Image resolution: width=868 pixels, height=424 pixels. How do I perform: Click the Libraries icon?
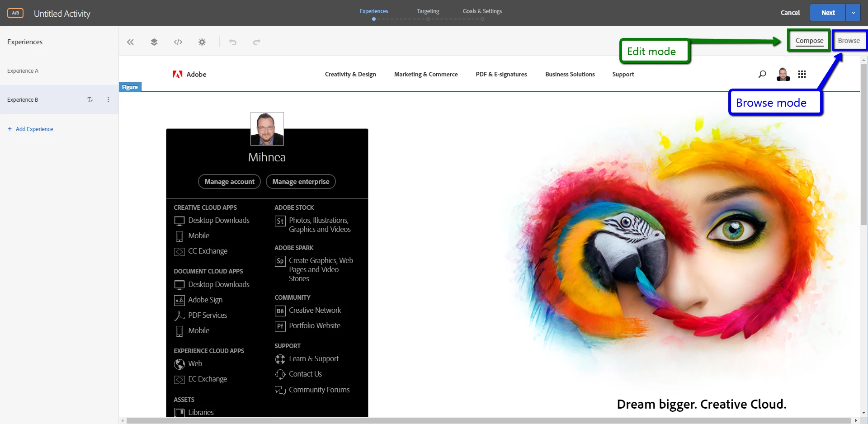pyautogui.click(x=179, y=412)
